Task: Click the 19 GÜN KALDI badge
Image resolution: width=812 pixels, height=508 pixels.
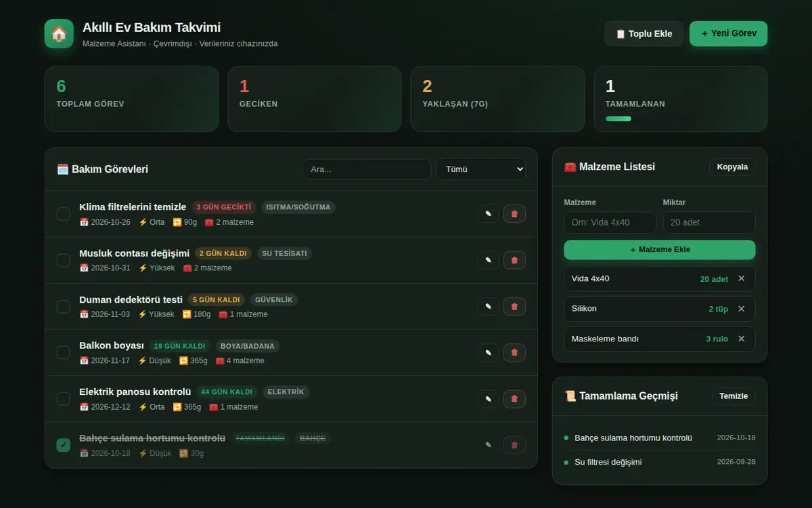Action: point(179,346)
